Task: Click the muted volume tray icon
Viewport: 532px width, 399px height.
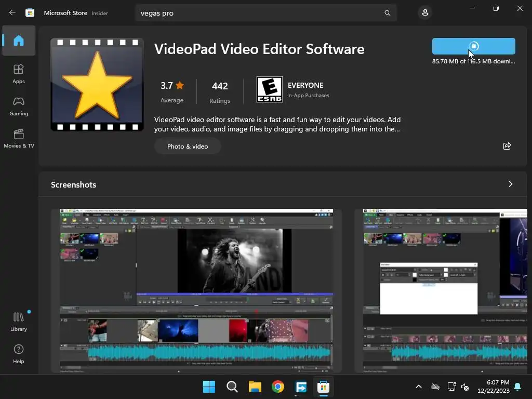Action: (x=465, y=387)
